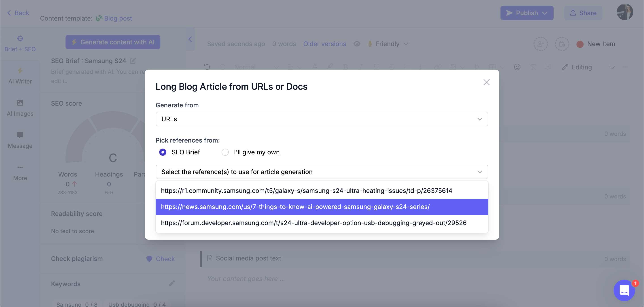
Task: Click the Publish paper-plane icon
Action: coord(509,13)
